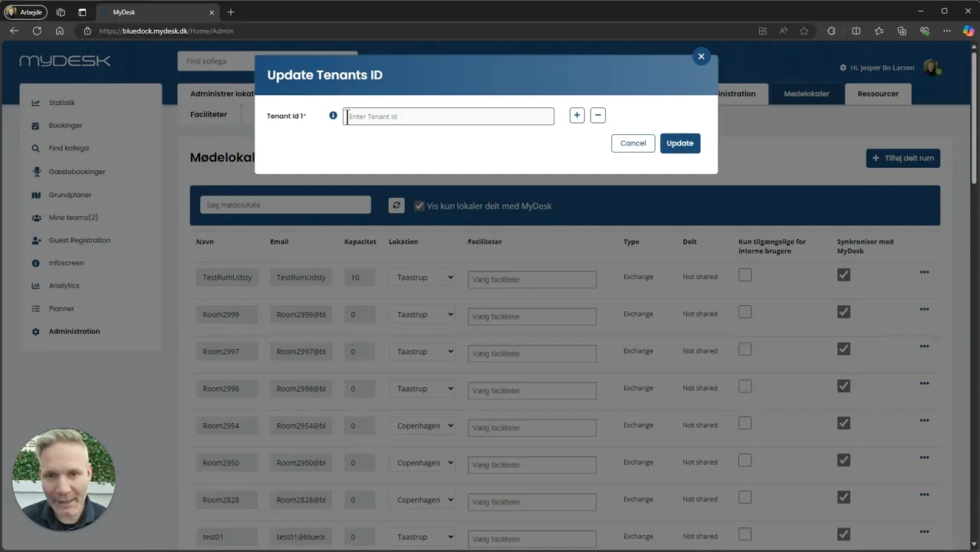This screenshot has height=552, width=980.
Task: Toggle 'Vis kun lokaler delt med MyDesk' checkbox
Action: click(x=419, y=205)
